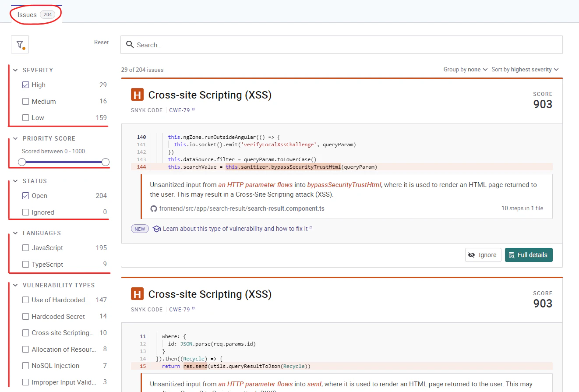Click the left priority score slider handle
The image size is (579, 392).
tap(22, 162)
